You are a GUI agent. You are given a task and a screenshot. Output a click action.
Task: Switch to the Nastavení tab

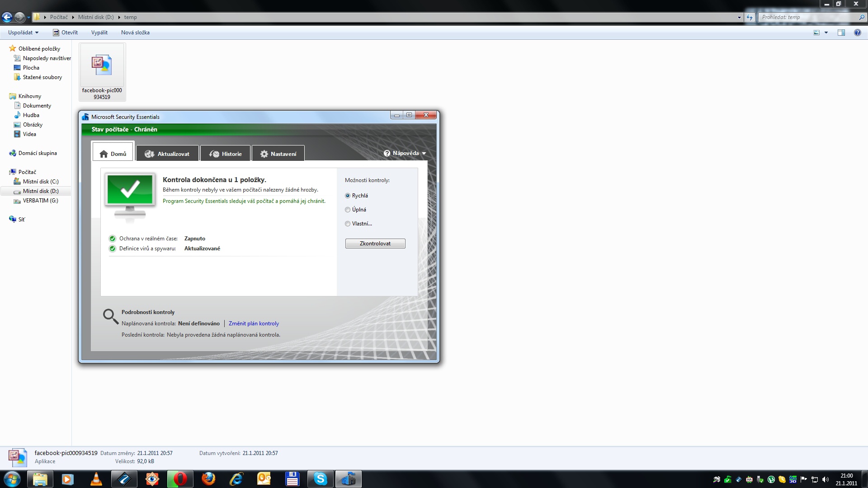[278, 154]
